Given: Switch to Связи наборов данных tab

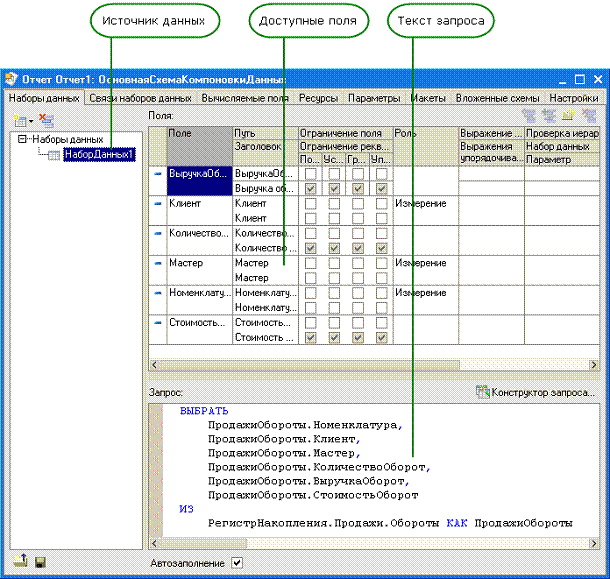Looking at the screenshot, I should [x=140, y=98].
